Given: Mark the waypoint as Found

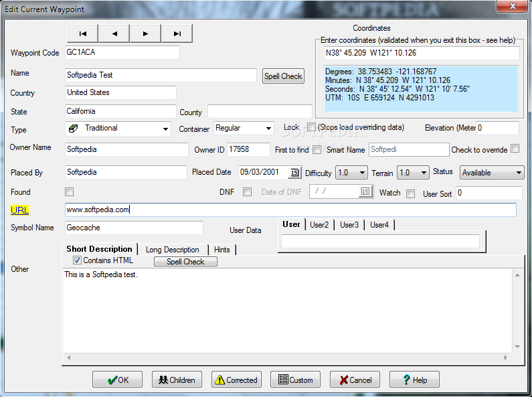Looking at the screenshot, I should pyautogui.click(x=69, y=192).
